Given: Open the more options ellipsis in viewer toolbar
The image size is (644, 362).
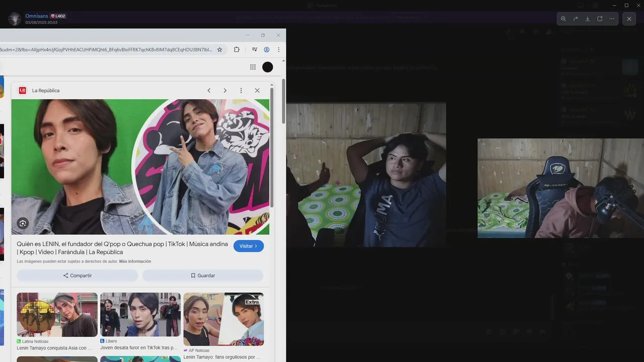Looking at the screenshot, I should [612, 19].
